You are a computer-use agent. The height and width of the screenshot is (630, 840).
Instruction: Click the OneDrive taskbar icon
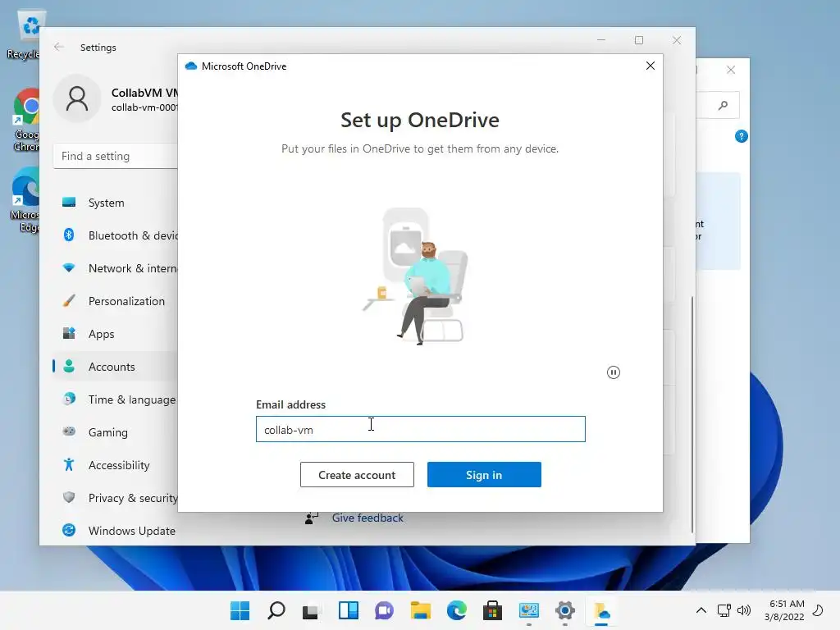[x=601, y=610]
